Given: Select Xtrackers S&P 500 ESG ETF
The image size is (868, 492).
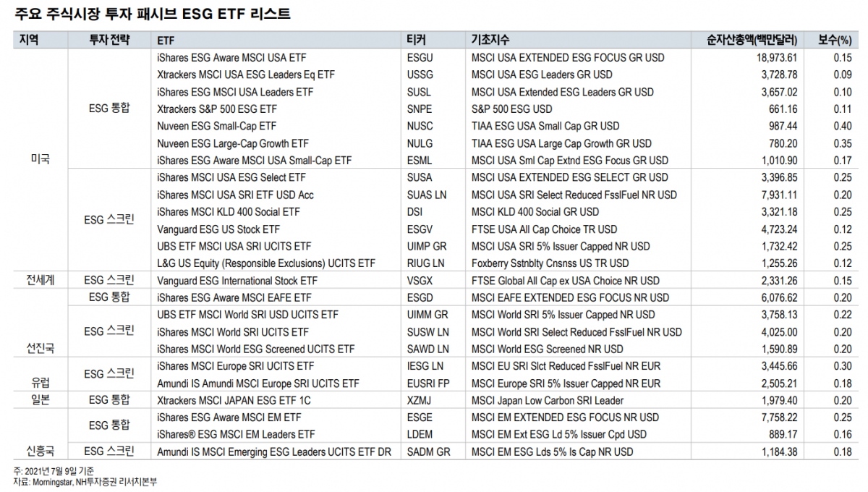Looking at the screenshot, I should tap(216, 109).
